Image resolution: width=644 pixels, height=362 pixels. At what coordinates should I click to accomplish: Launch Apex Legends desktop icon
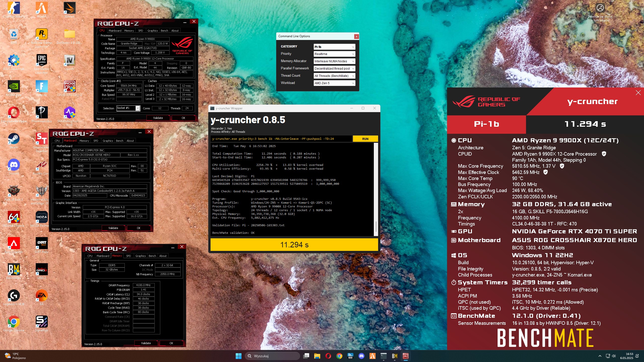click(14, 245)
